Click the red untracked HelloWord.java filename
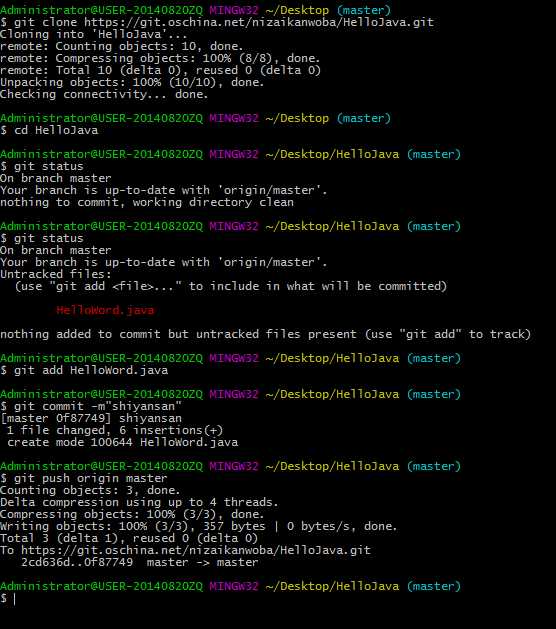 pos(105,310)
